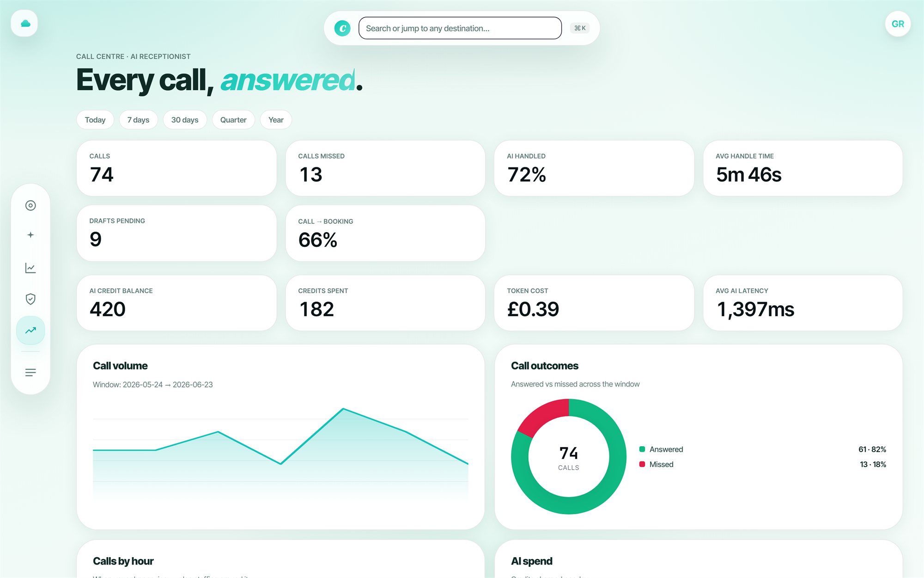
Task: Click the cloud logo icon
Action: [x=24, y=23]
